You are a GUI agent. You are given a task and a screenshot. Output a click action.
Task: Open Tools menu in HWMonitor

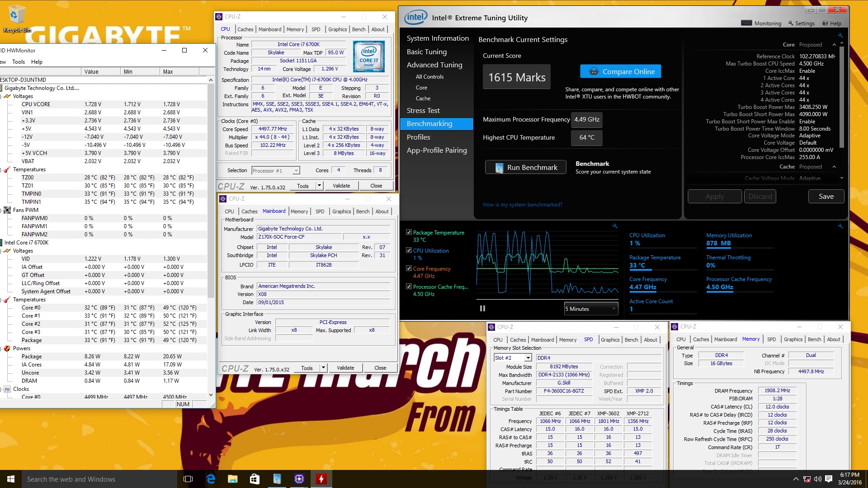19,62
